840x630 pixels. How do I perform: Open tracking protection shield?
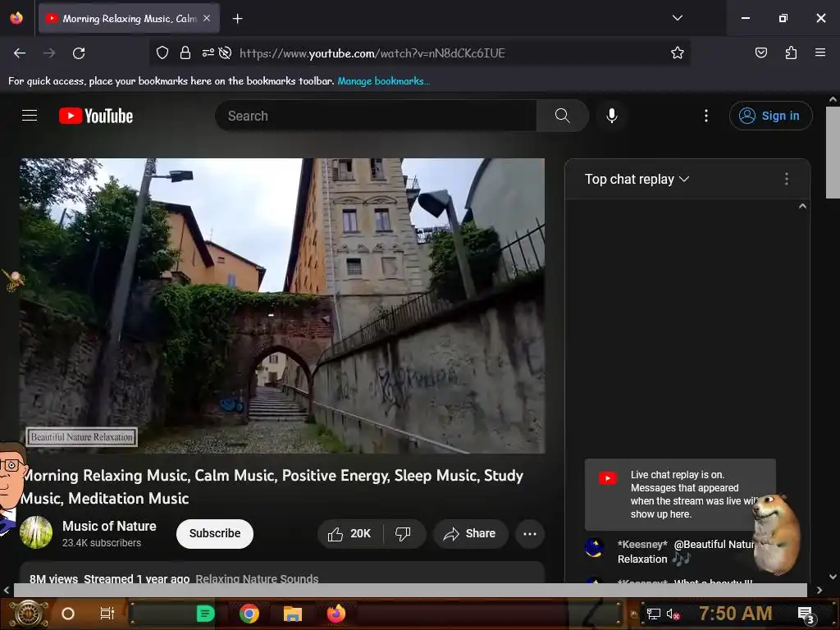(162, 52)
